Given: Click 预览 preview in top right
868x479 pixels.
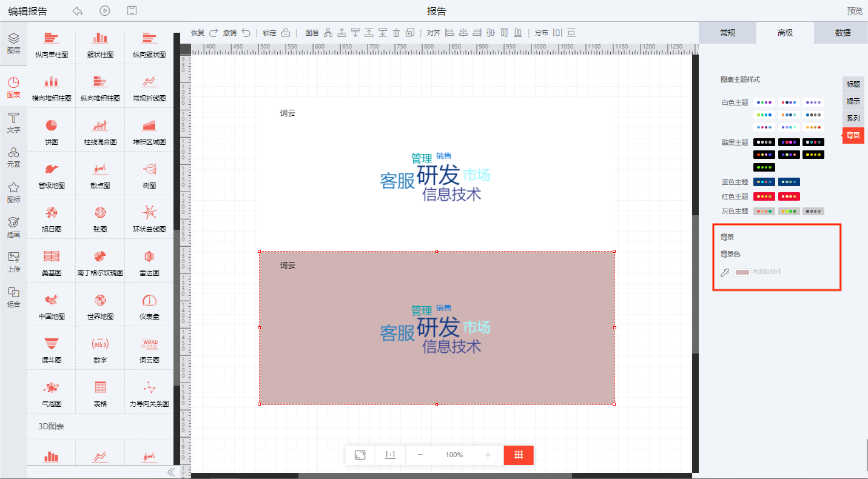Looking at the screenshot, I should (855, 11).
